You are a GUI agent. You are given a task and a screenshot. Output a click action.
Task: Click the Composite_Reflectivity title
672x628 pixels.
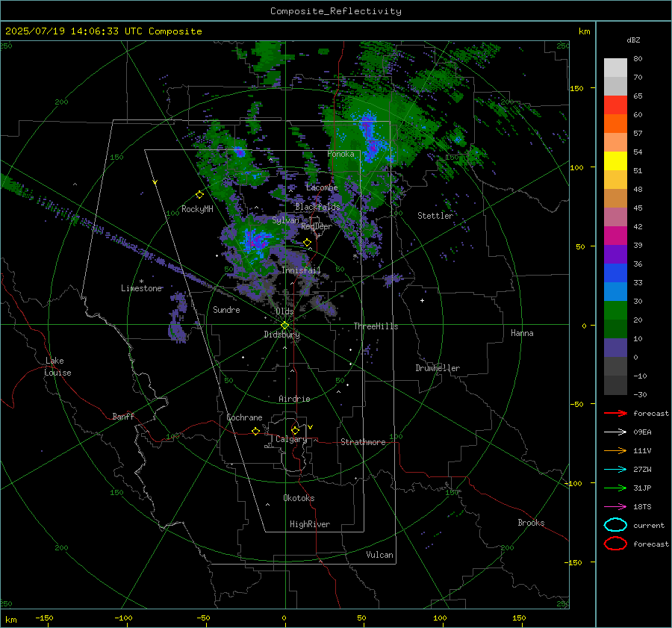336,11
